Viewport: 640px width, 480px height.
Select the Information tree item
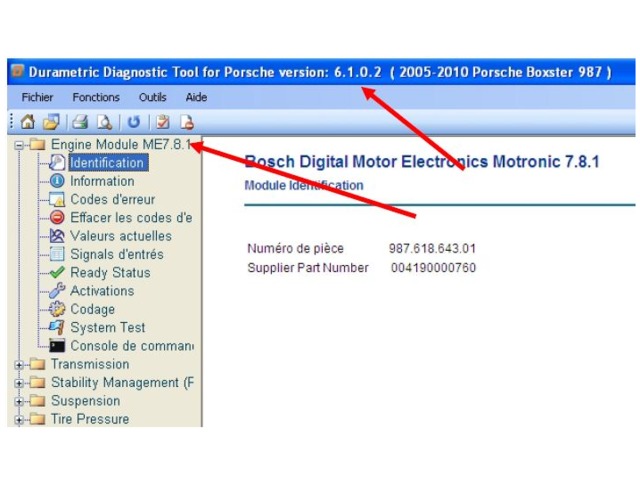[102, 181]
